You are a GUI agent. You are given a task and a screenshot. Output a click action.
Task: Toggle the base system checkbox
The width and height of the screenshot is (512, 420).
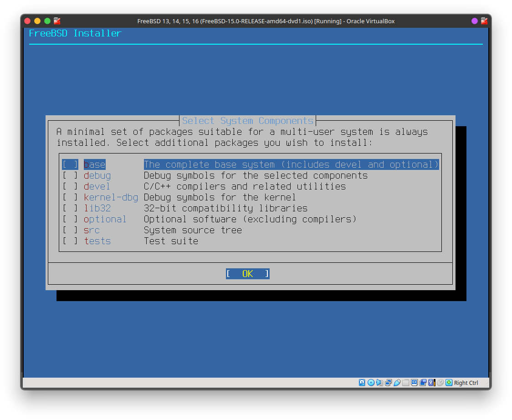point(70,164)
